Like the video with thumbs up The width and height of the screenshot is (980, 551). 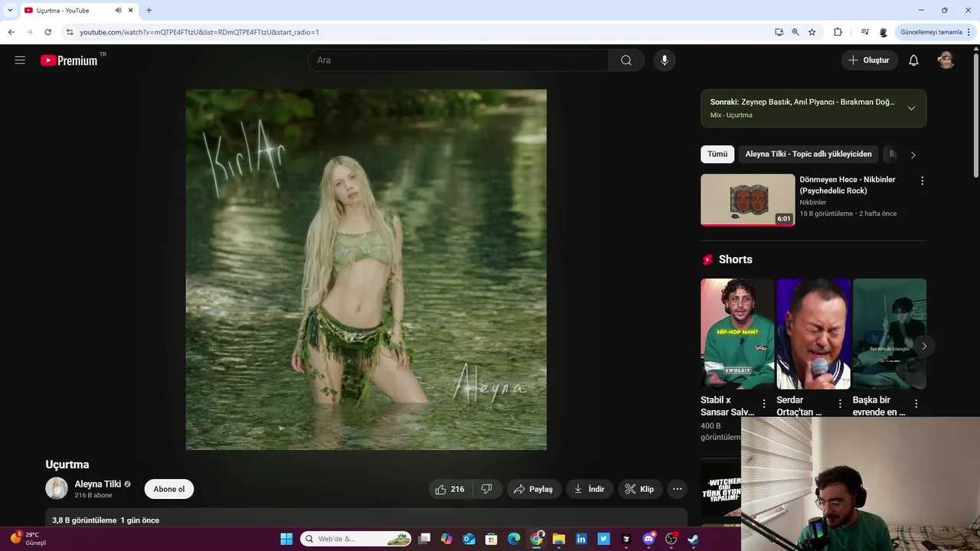449,489
